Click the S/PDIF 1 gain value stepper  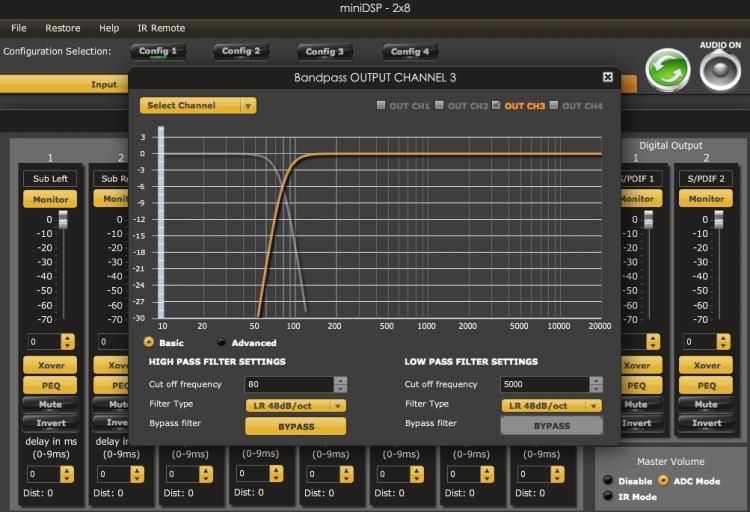[653, 342]
